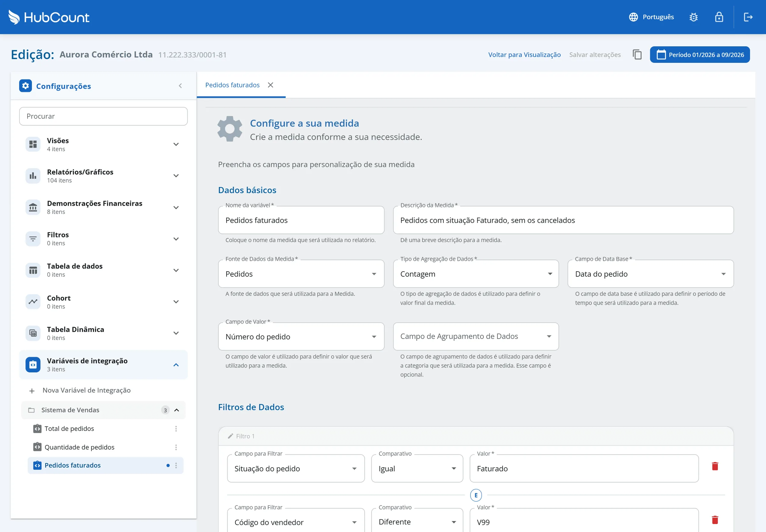Expand the Tabela Dinâmica section
Image resolution: width=766 pixels, height=532 pixels.
(176, 333)
